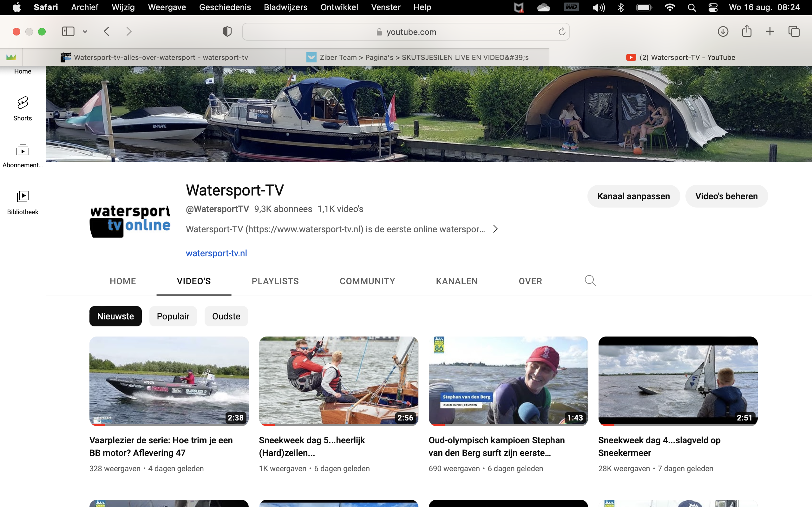Select the Oudste filter chip
The width and height of the screenshot is (812, 507).
coord(226,316)
